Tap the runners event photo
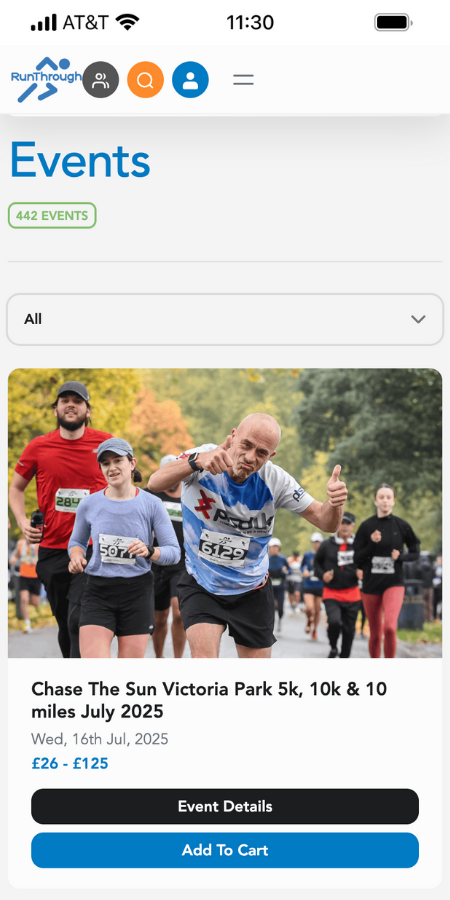The height and width of the screenshot is (900, 450). pos(225,513)
